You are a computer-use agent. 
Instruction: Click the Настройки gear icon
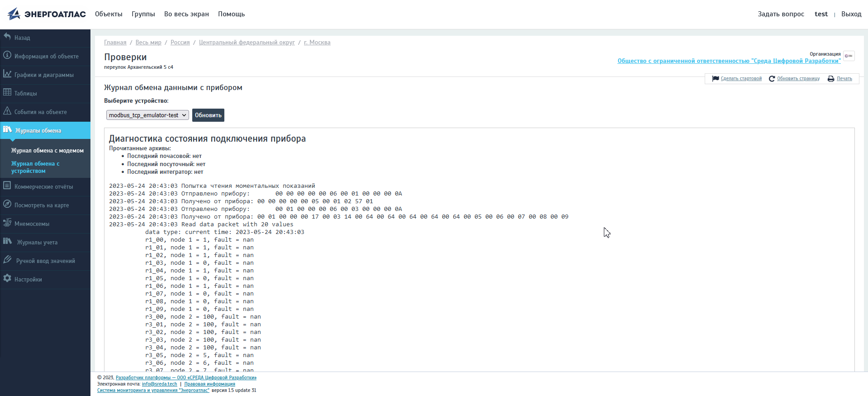coord(7,278)
